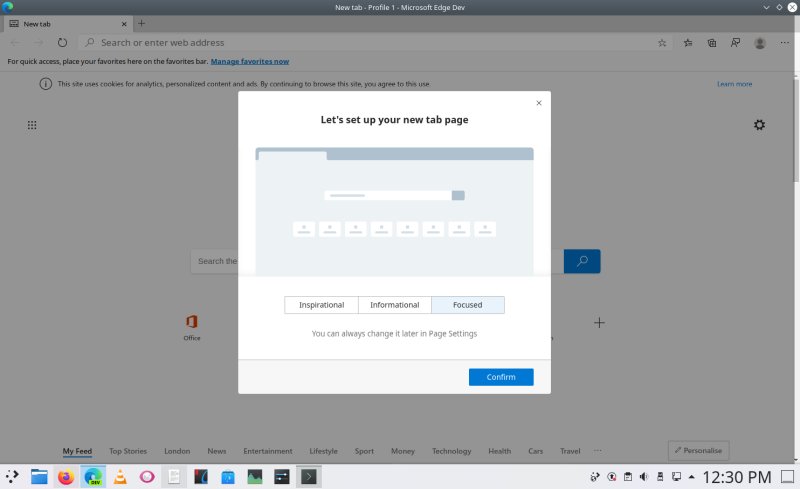Viewport: 800px width, 489px height.
Task: Expand more feed categories ellipsis
Action: pyautogui.click(x=597, y=450)
